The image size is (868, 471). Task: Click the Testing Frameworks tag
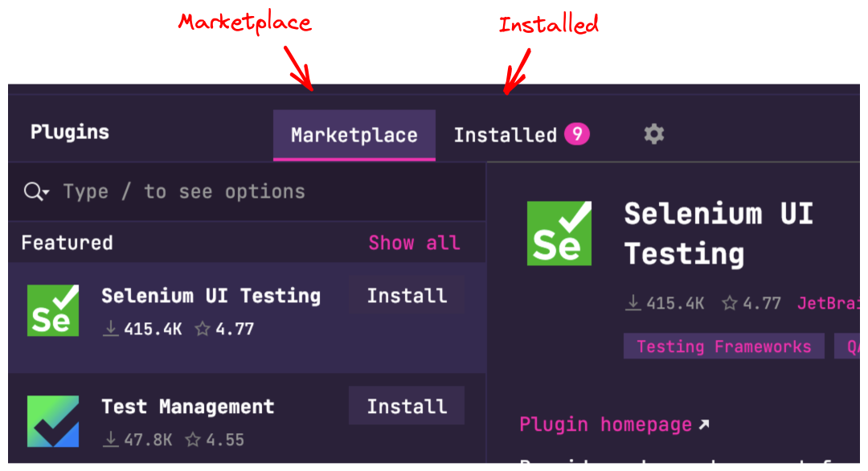[x=723, y=346]
